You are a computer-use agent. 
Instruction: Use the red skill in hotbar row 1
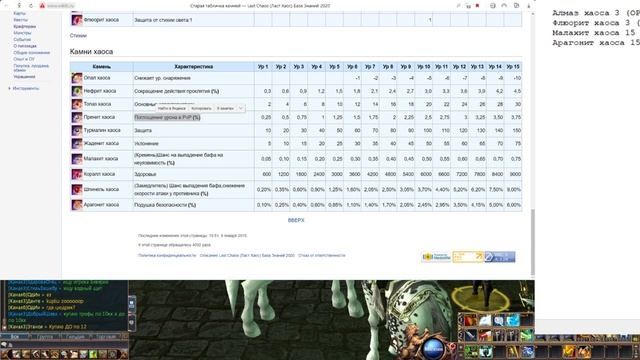click(470, 321)
